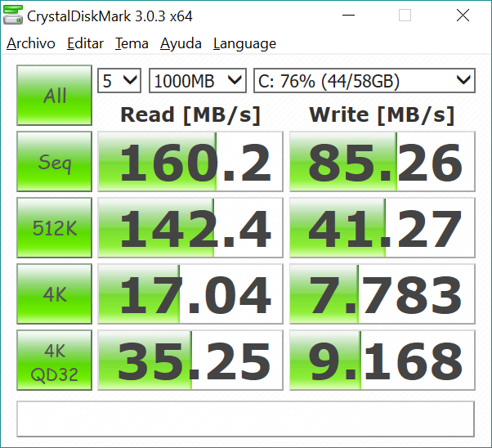Expand the drive selector showing C: 76%
This screenshot has height=448, width=492.
365,81
